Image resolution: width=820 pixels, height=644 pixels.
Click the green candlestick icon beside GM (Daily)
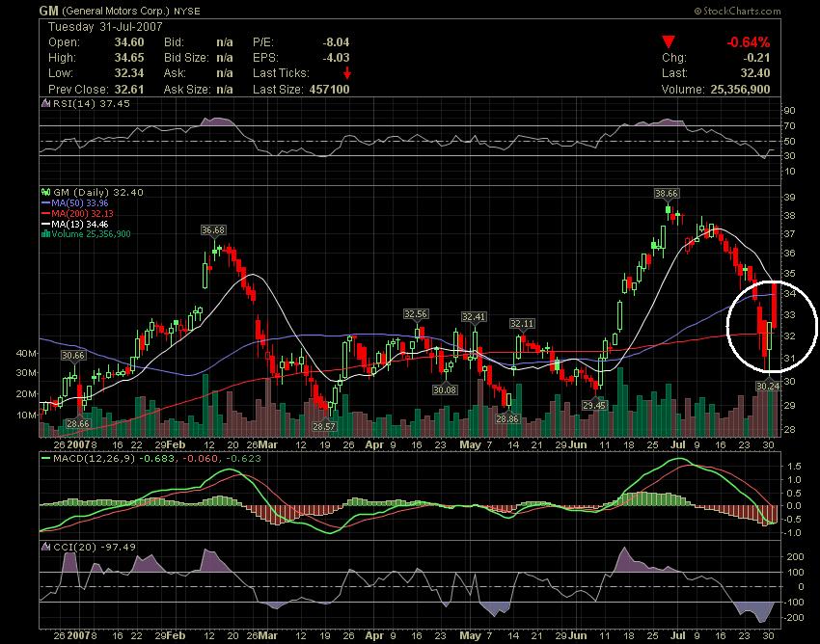tap(46, 193)
